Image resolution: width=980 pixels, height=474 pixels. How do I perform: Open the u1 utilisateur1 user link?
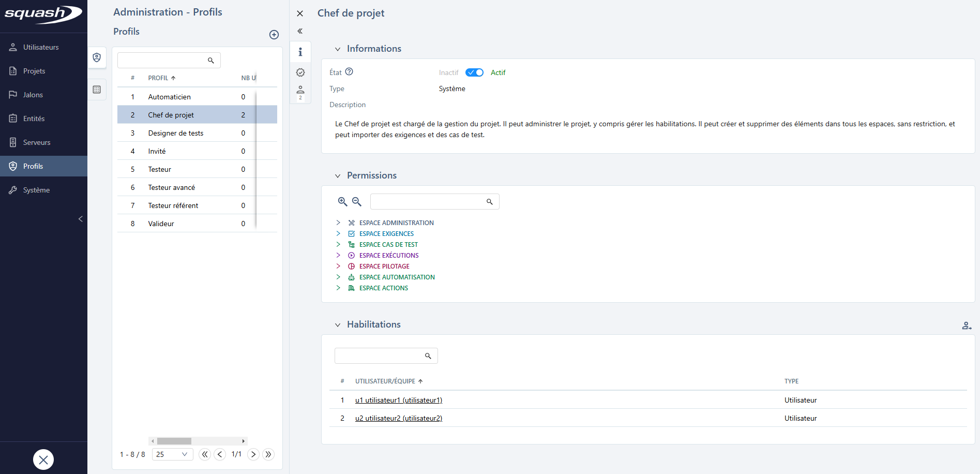[398, 400]
